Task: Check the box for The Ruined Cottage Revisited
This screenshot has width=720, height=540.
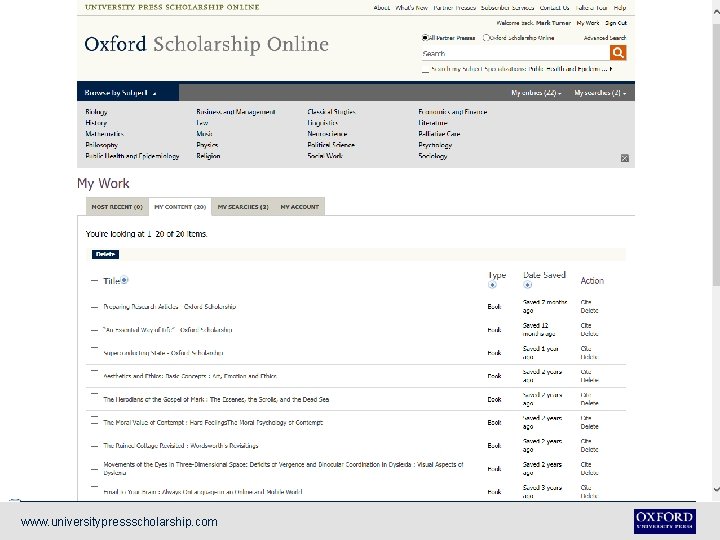Action: tap(94, 446)
